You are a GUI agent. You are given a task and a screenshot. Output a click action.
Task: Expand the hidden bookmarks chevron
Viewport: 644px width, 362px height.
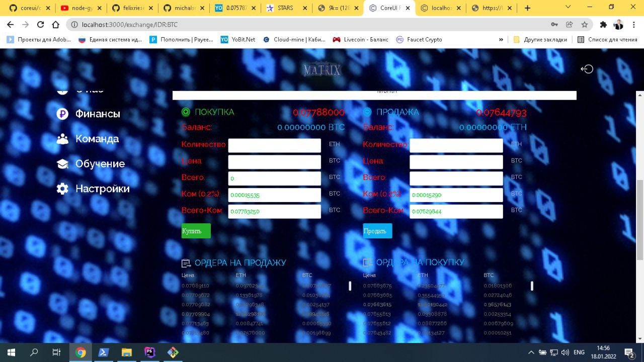(x=501, y=40)
